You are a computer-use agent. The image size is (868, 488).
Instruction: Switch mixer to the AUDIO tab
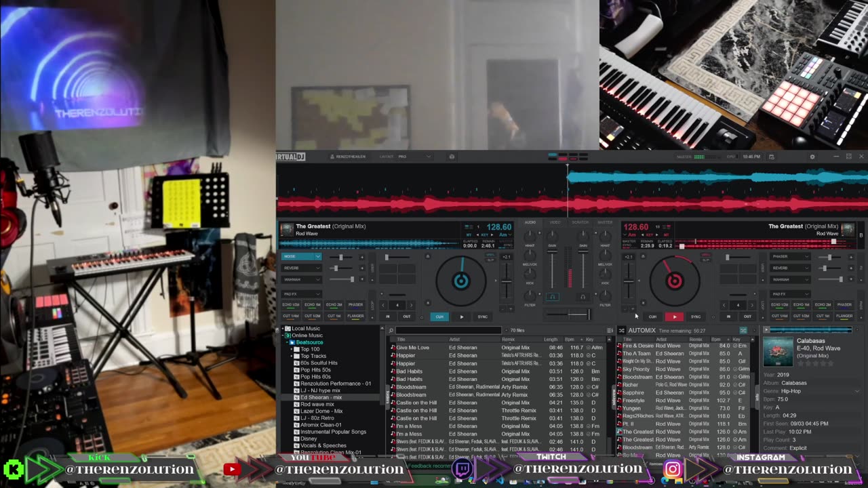(x=530, y=222)
